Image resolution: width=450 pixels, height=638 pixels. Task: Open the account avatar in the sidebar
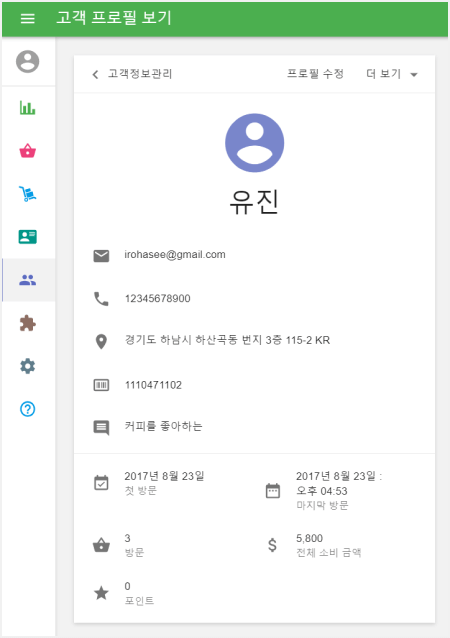(28, 61)
